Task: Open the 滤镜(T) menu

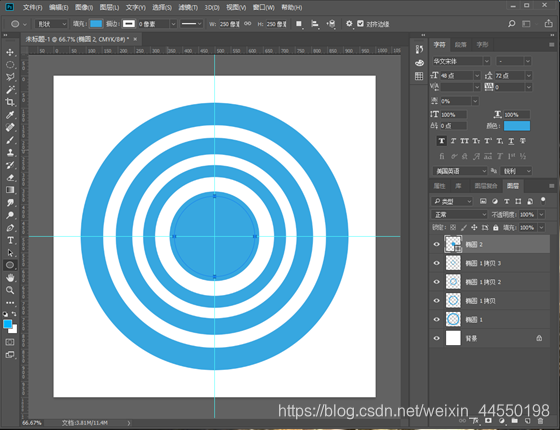Action: tap(188, 7)
